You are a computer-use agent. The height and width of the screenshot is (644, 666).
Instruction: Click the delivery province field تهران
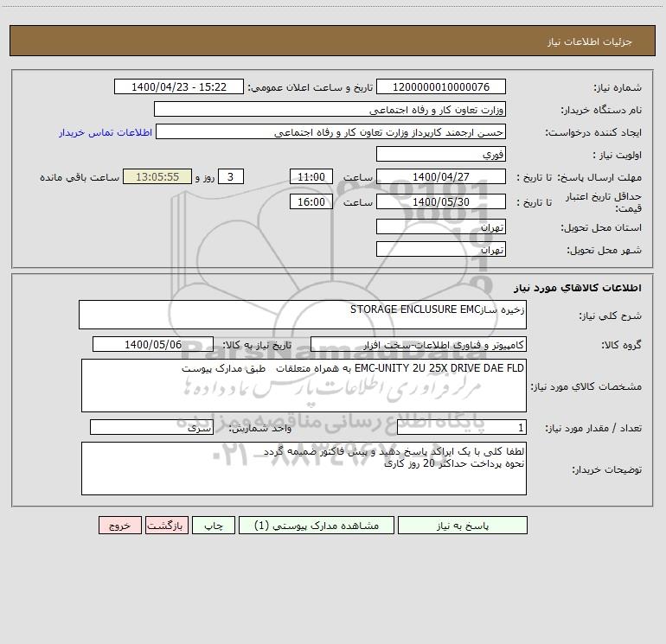point(441,226)
